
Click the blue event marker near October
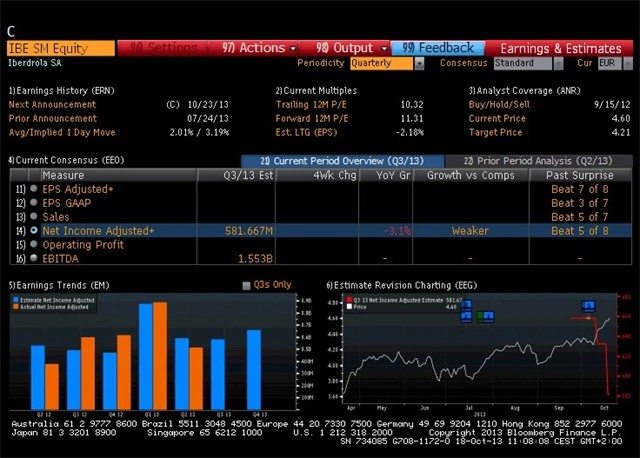588,305
